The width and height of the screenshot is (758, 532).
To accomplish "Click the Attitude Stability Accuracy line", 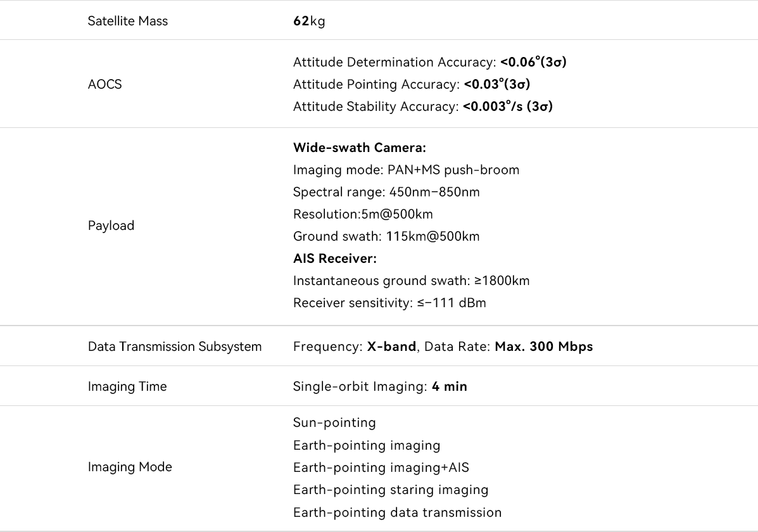I will point(422,106).
